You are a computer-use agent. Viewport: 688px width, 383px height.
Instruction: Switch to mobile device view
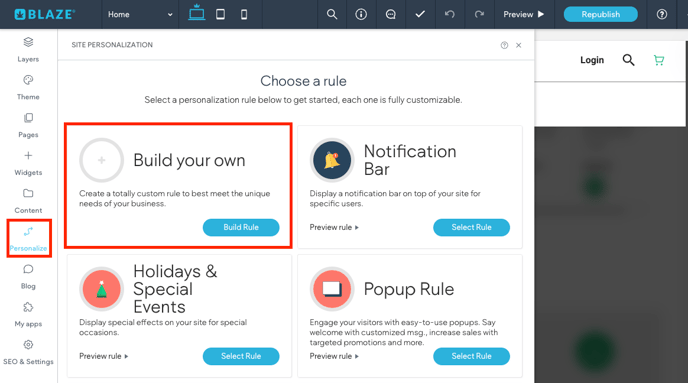click(244, 14)
